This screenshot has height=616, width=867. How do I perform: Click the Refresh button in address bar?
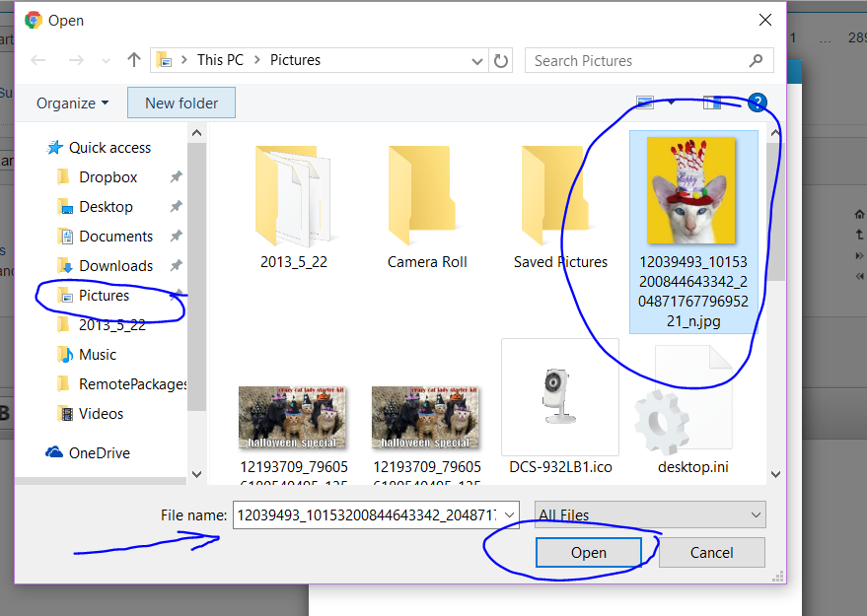click(501, 60)
